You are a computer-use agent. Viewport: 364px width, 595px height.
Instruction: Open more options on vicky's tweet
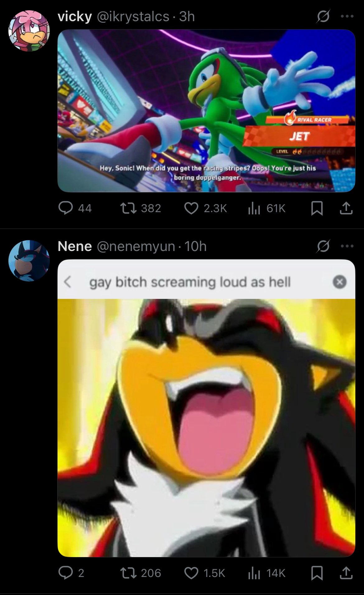point(347,16)
